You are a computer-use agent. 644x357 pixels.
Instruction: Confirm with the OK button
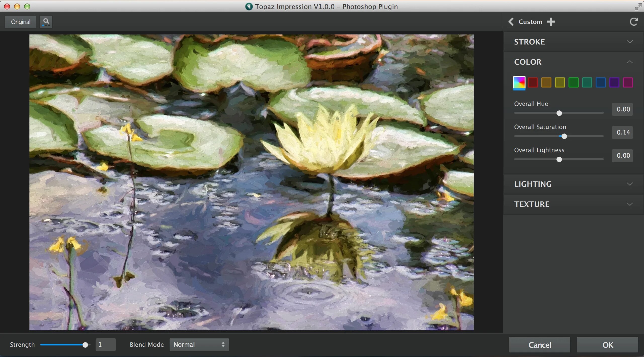[607, 345]
